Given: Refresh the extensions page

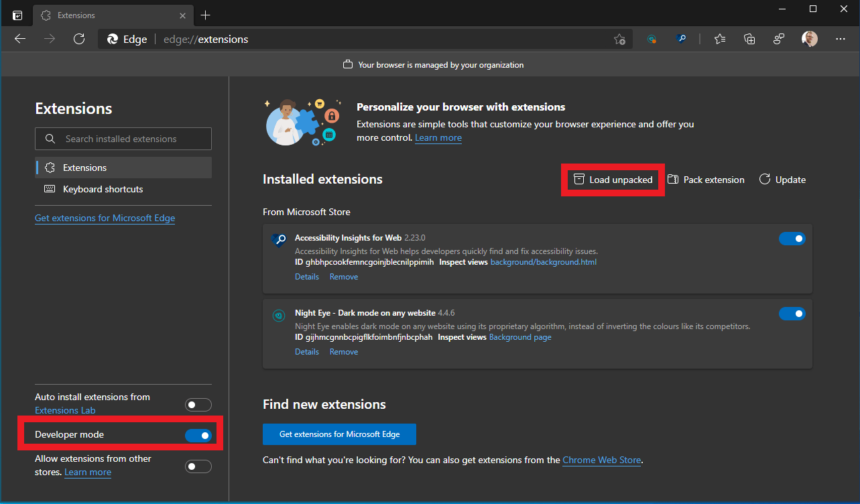Looking at the screenshot, I should [79, 39].
